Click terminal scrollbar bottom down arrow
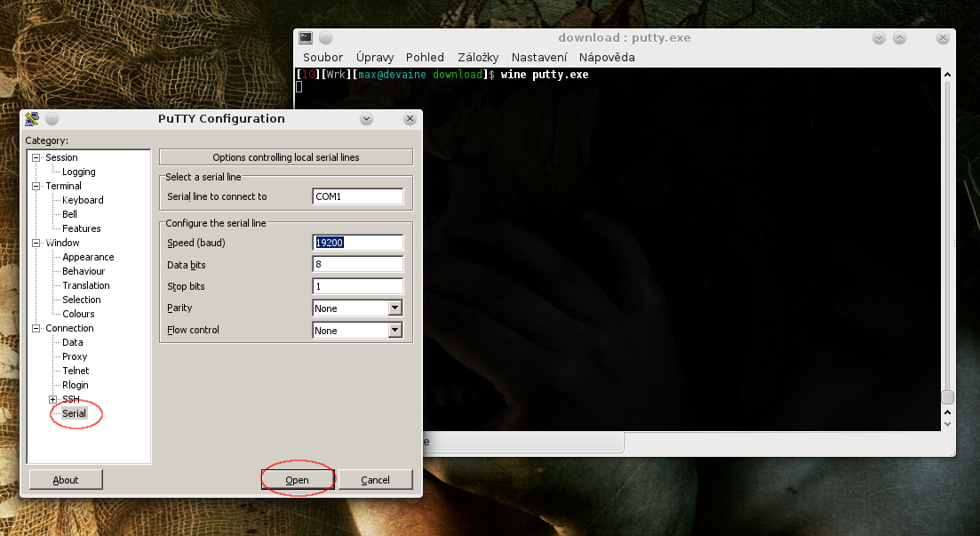980x536 pixels. [947, 424]
